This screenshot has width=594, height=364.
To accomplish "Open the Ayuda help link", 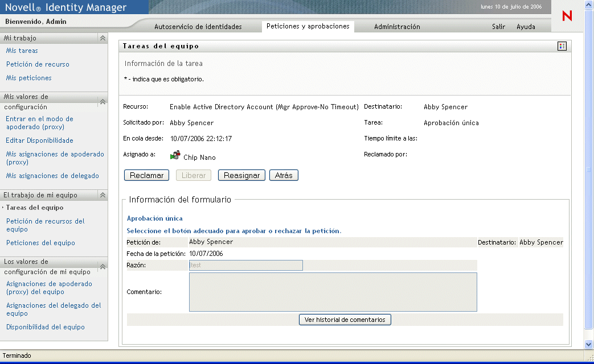I will 526,27.
